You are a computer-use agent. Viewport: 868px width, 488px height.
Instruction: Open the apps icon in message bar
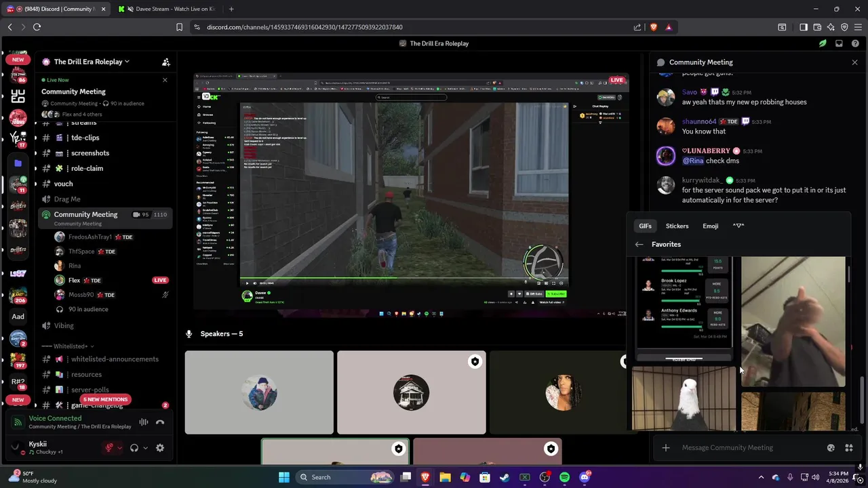[x=848, y=448]
